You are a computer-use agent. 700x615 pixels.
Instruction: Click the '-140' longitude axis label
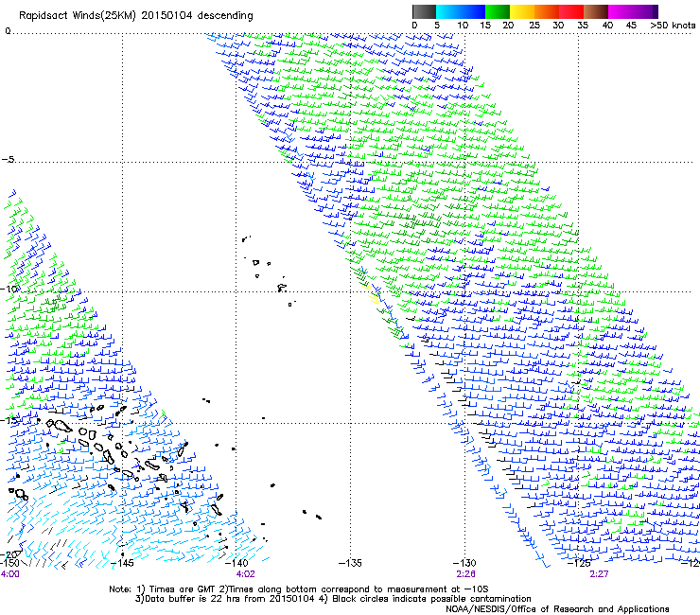(236, 563)
